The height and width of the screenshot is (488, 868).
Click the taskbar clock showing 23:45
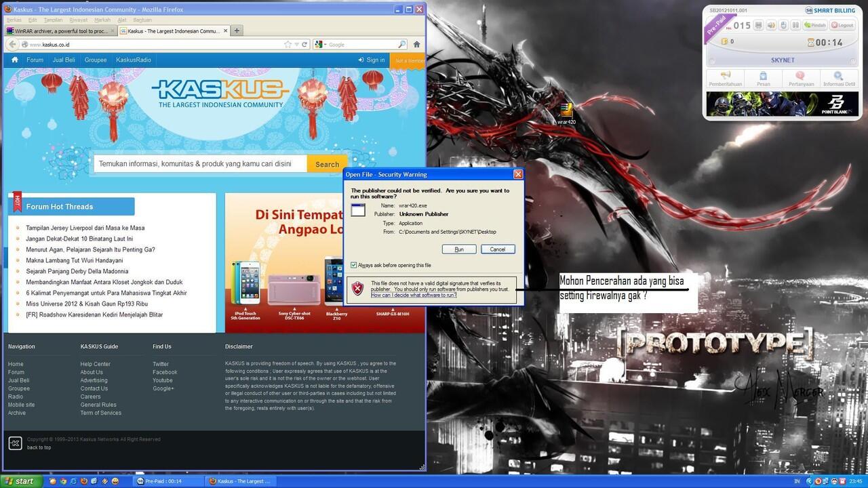pos(856,481)
